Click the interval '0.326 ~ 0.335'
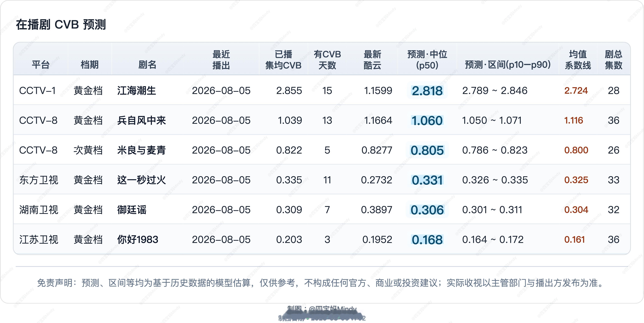The height and width of the screenshot is (323, 644). (495, 180)
